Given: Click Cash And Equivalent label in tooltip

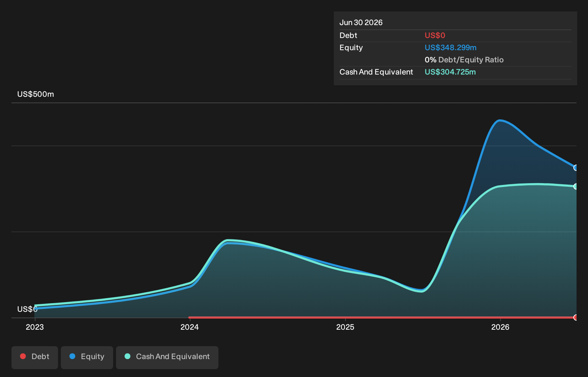Looking at the screenshot, I should 376,72.
